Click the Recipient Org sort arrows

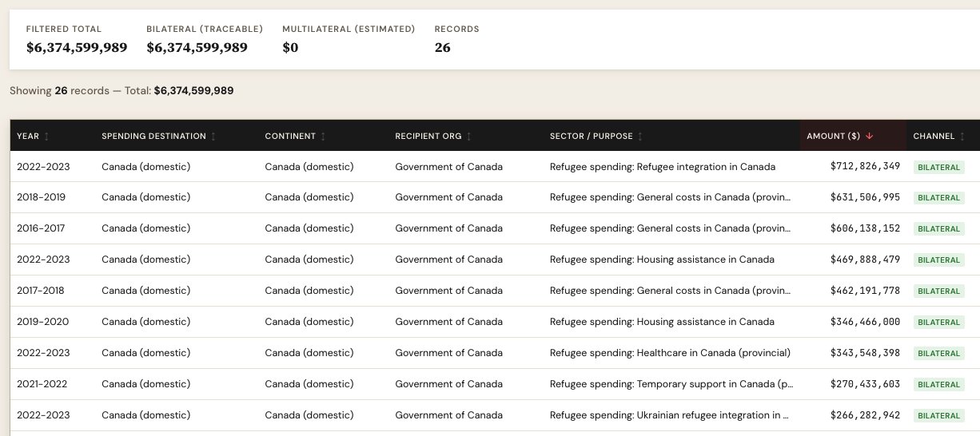469,137
